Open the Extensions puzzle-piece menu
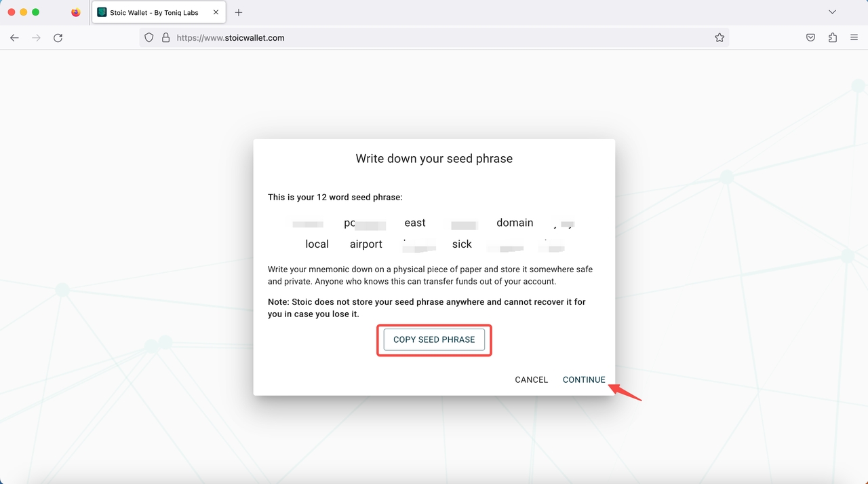This screenshot has width=868, height=484. (x=832, y=38)
